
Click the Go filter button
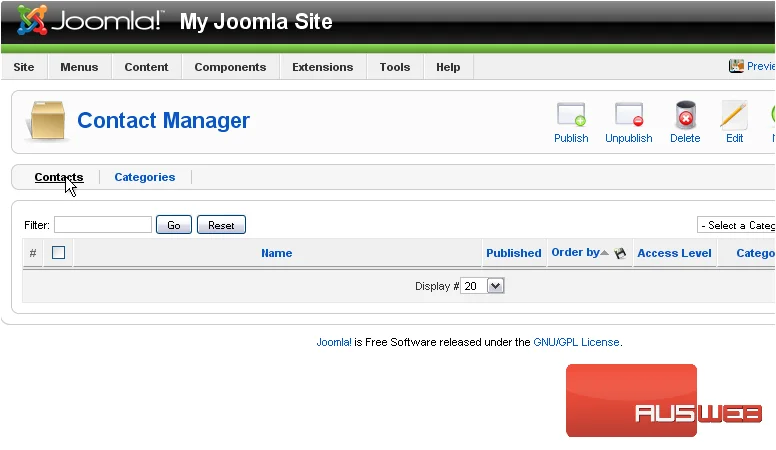coord(174,225)
